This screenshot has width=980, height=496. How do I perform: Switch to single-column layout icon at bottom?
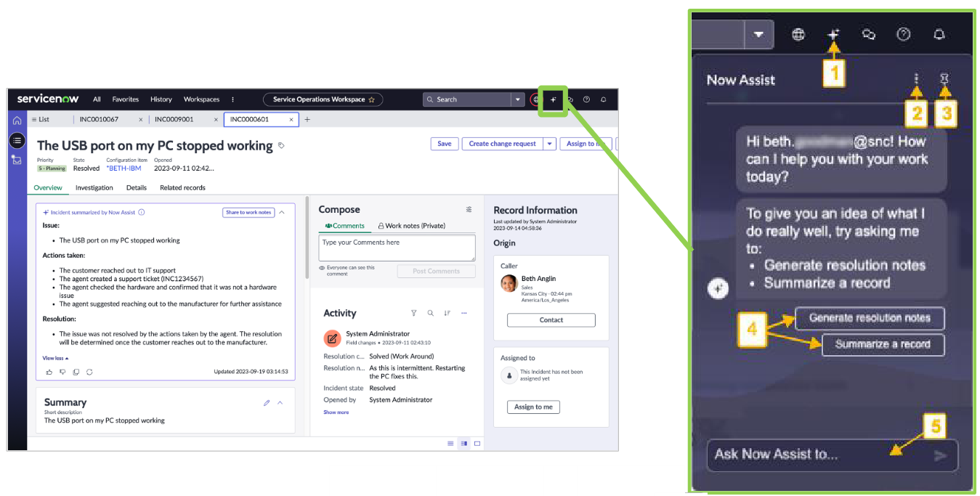coord(450,443)
